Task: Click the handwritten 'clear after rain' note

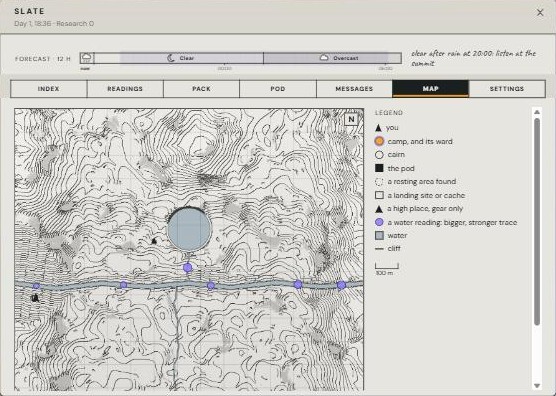Action: [473, 58]
